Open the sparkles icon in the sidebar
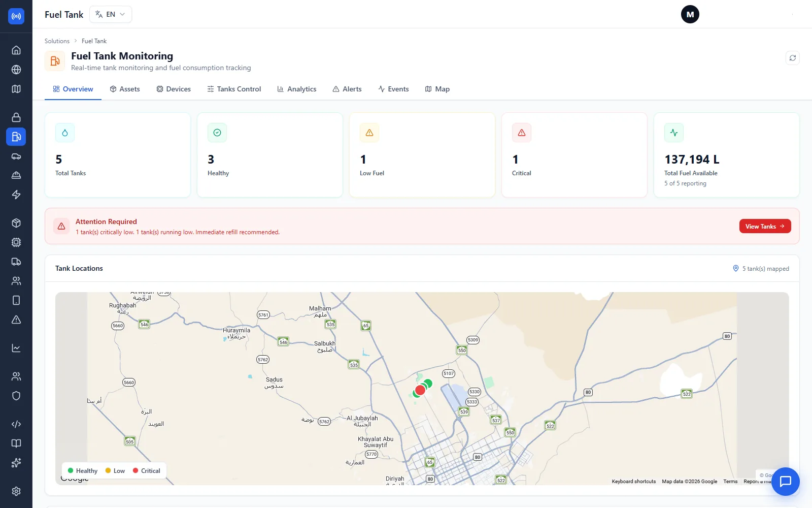 click(16, 463)
